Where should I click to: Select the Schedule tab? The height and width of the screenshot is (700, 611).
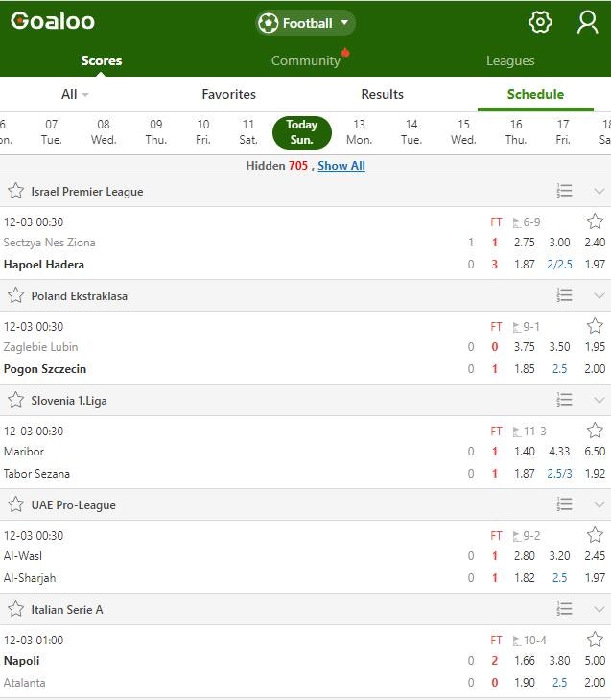(x=535, y=94)
